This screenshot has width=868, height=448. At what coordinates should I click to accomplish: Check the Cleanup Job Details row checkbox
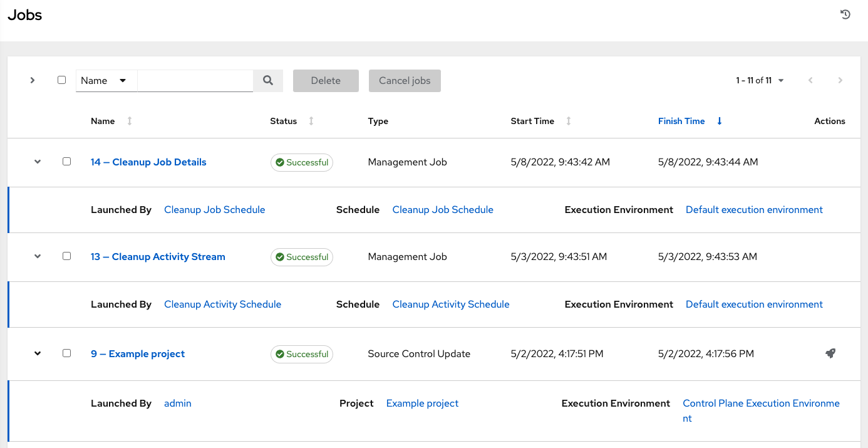pos(67,161)
